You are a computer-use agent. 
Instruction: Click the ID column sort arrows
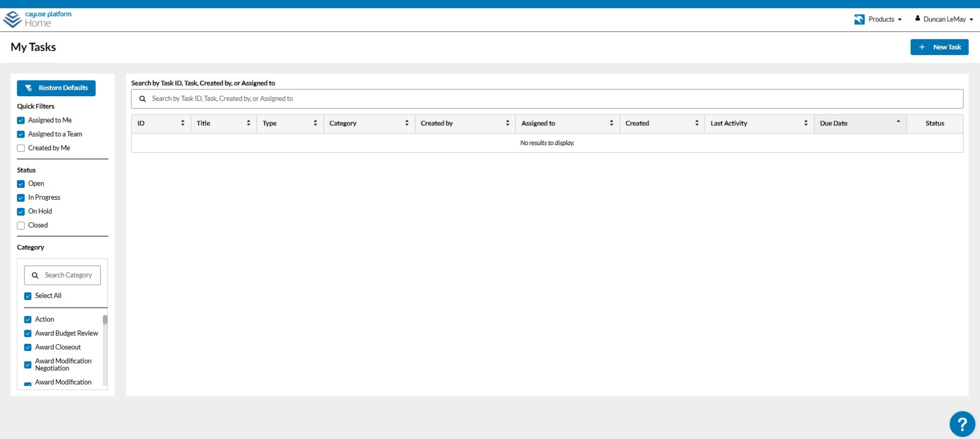pyautogui.click(x=183, y=123)
